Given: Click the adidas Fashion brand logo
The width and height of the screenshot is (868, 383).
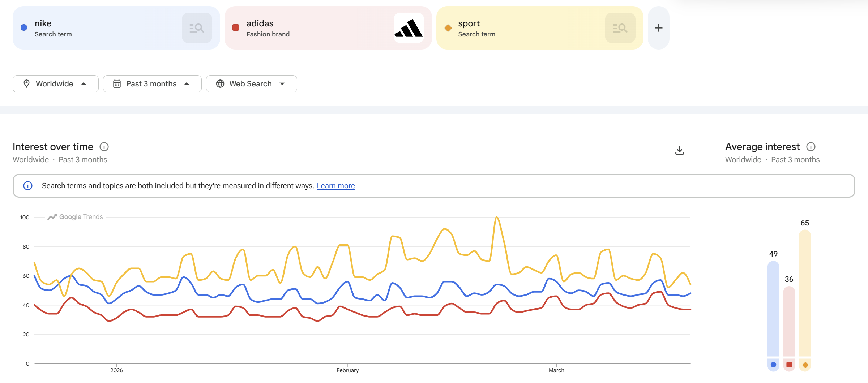Looking at the screenshot, I should point(409,27).
